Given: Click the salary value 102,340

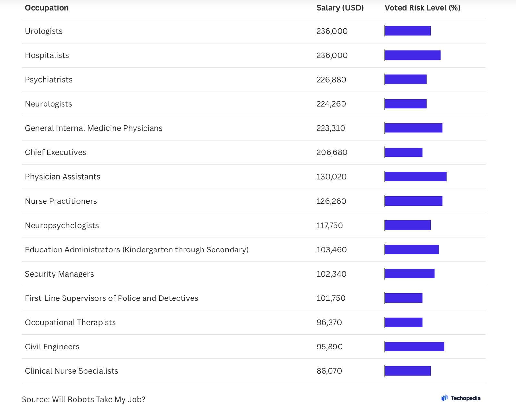Looking at the screenshot, I should pos(332,274).
